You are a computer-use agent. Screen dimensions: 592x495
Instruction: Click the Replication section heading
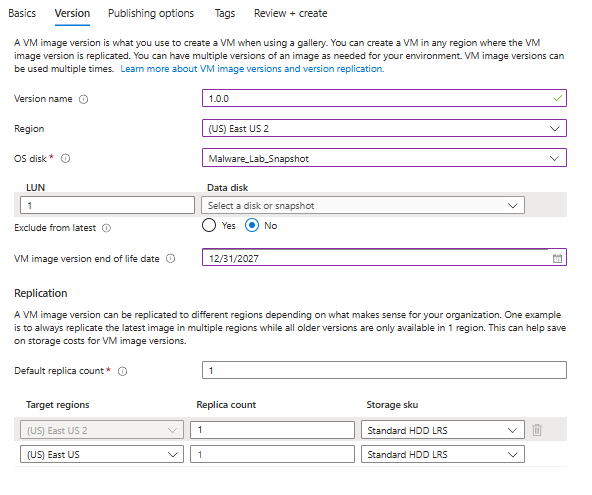(x=41, y=293)
